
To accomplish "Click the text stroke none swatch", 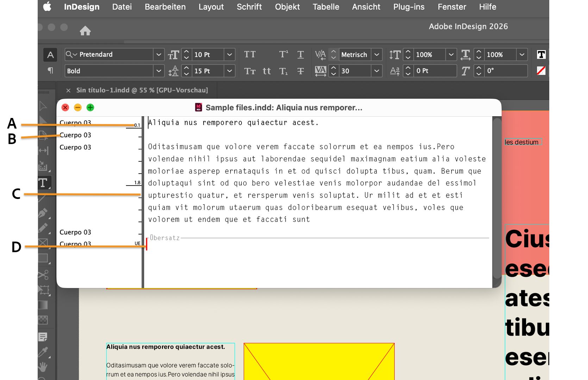I will tap(541, 71).
